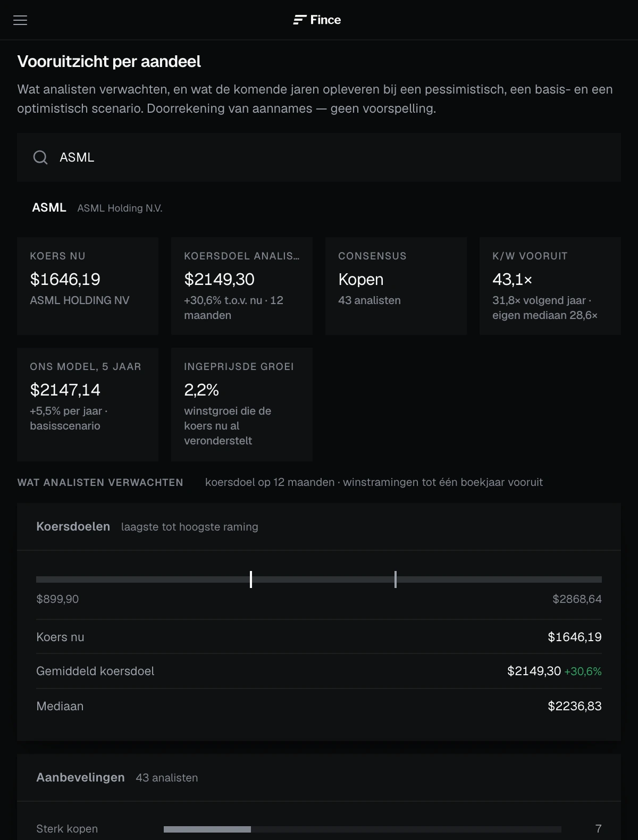Click the 'Vooruitzicht per aandeel' heading
This screenshot has width=638, height=840.
pyautogui.click(x=109, y=62)
